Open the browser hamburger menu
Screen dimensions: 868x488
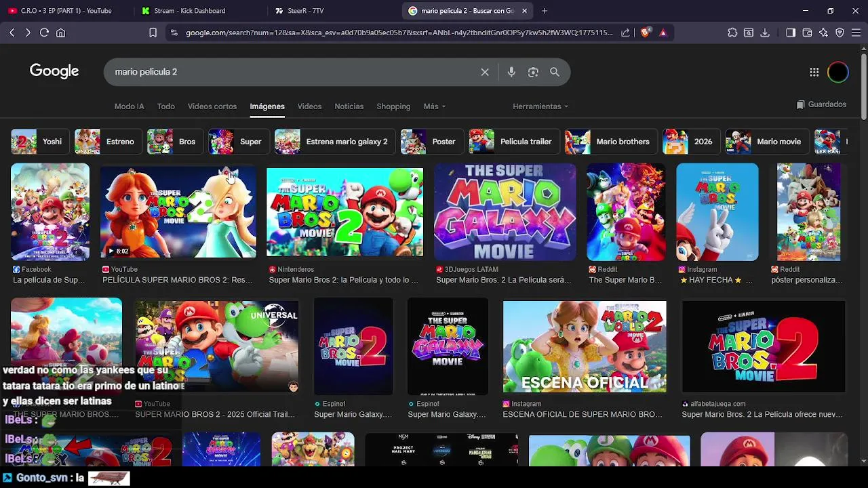point(856,33)
